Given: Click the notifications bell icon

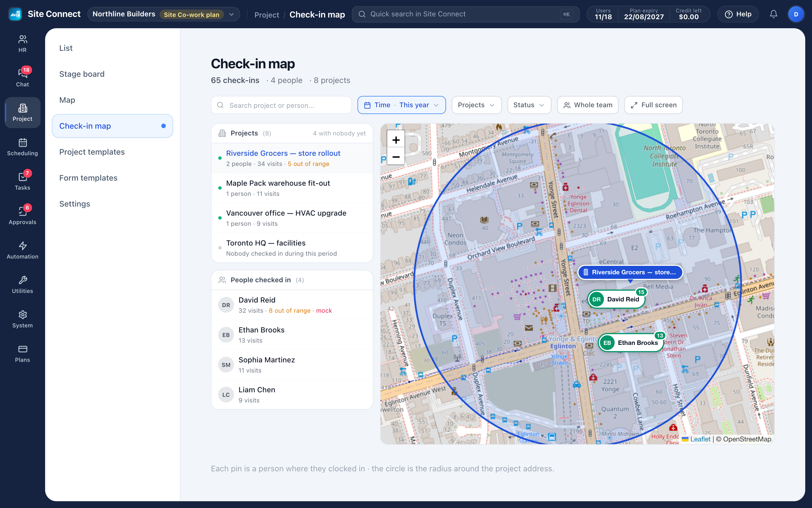Looking at the screenshot, I should click(x=773, y=14).
